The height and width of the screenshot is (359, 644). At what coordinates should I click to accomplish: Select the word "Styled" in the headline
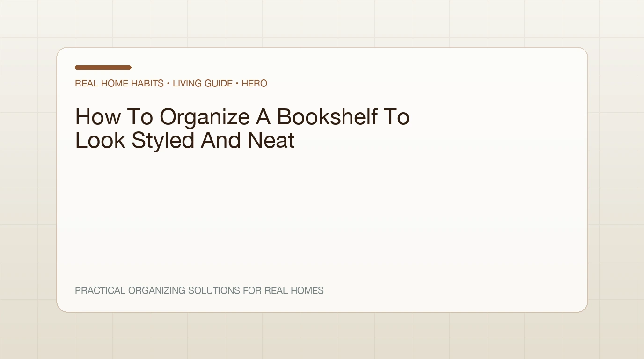(x=163, y=141)
